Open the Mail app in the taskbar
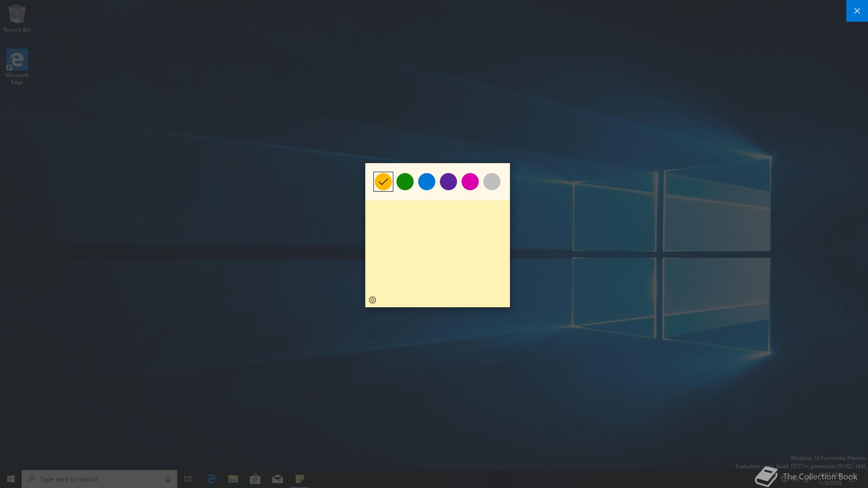Image resolution: width=868 pixels, height=488 pixels. [278, 479]
